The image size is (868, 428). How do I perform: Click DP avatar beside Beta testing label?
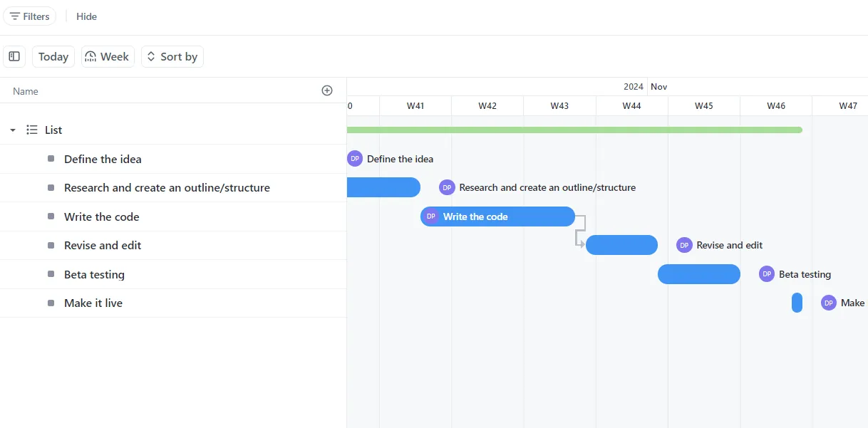point(767,274)
